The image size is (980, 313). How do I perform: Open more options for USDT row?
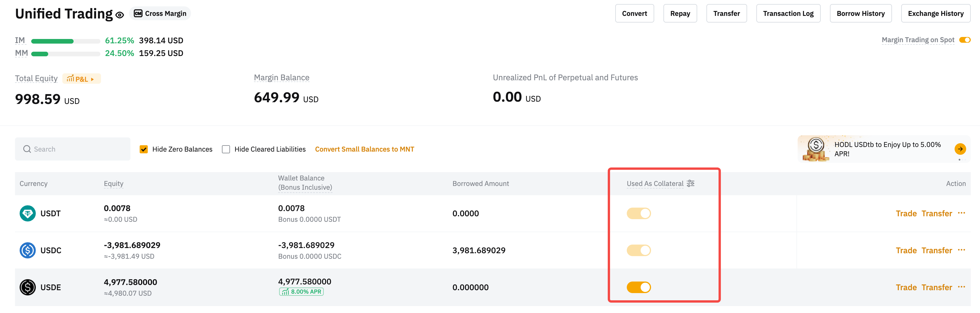[961, 213]
